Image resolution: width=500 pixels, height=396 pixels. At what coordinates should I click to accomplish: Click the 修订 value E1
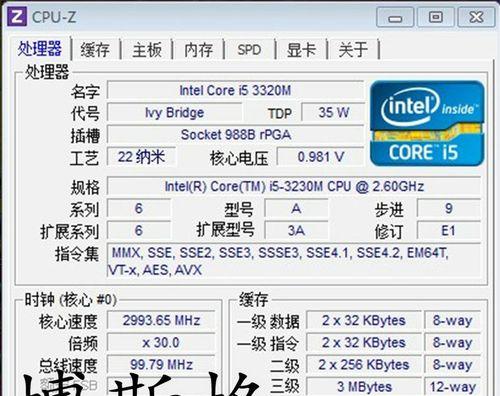tap(449, 231)
